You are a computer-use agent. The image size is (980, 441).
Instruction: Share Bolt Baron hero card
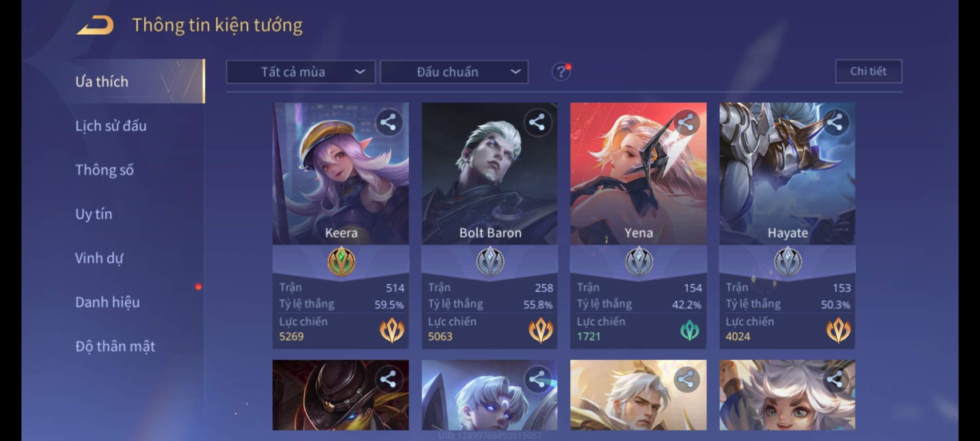click(537, 122)
